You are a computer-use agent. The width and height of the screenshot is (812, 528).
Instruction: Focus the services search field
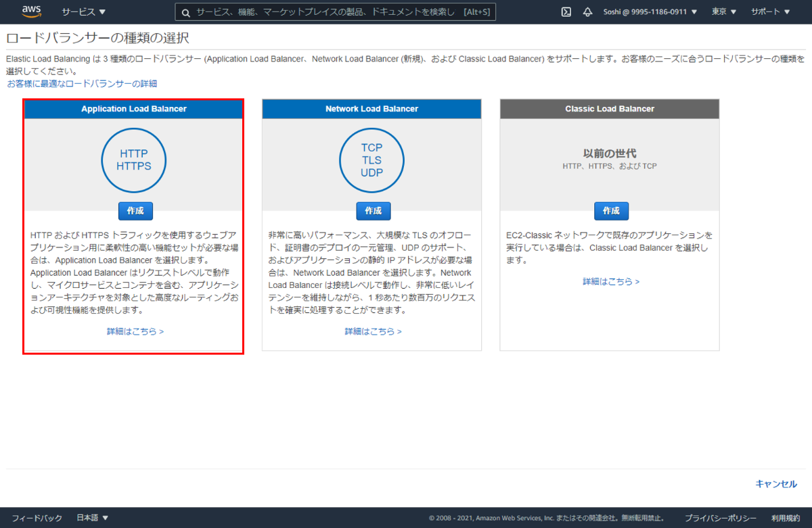[336, 12]
